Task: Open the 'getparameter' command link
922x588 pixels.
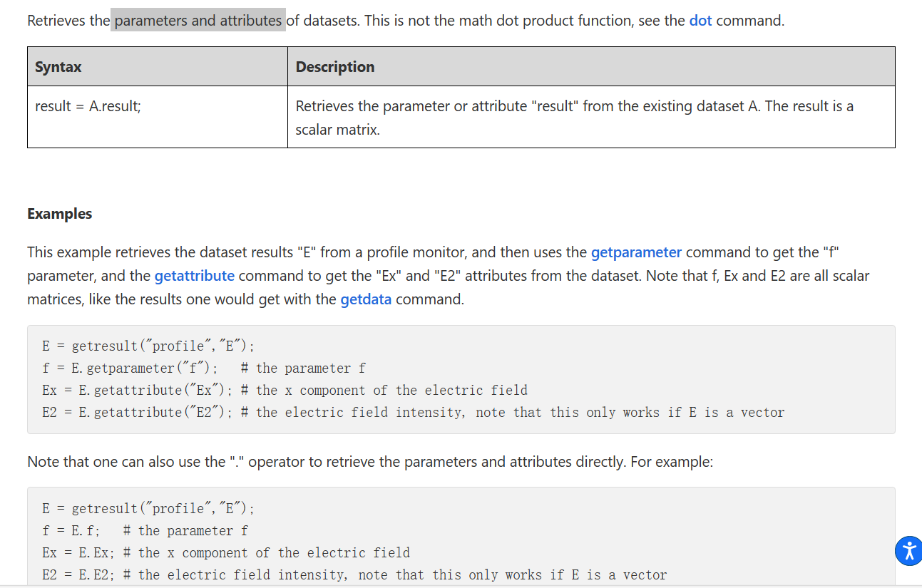Action: coord(636,252)
